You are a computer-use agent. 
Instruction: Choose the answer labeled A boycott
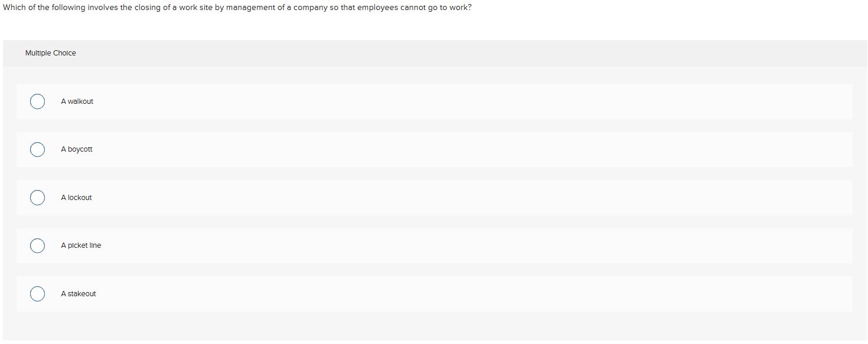point(76,149)
